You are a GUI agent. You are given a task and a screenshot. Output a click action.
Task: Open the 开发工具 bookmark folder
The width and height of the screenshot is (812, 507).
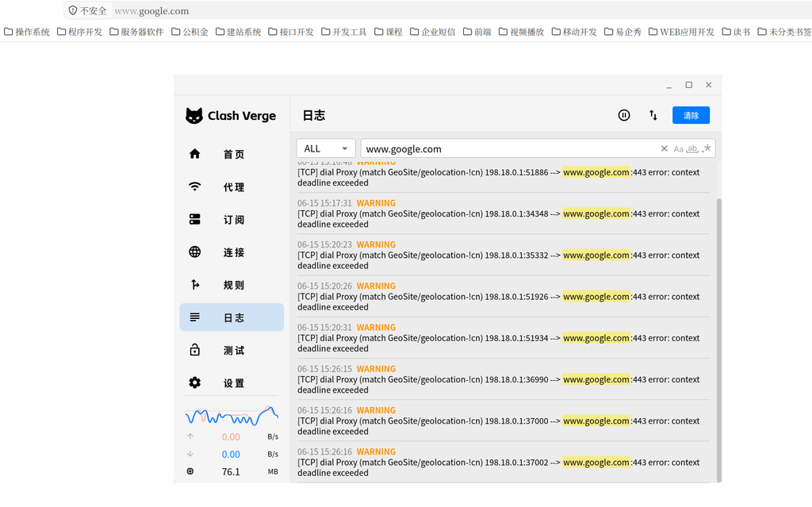(344, 33)
